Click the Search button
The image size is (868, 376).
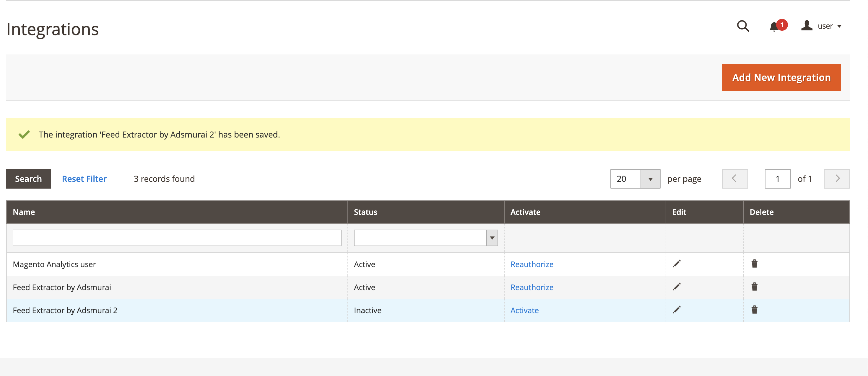[28, 179]
